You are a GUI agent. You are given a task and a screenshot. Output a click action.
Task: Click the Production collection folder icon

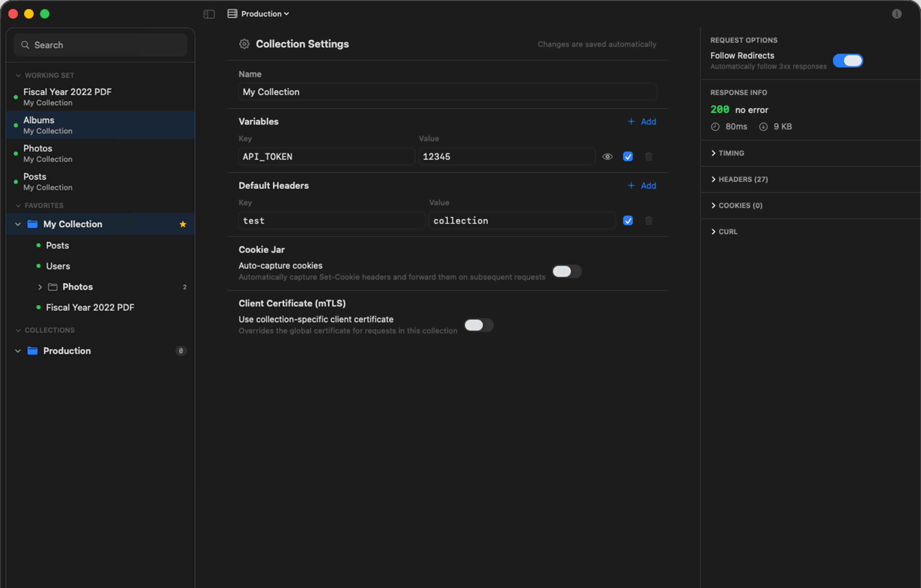(x=33, y=351)
